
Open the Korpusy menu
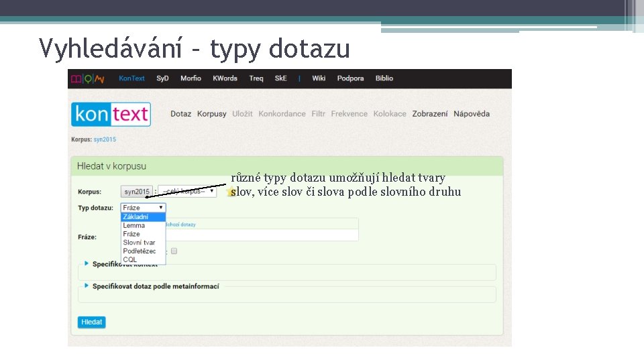pyautogui.click(x=211, y=114)
